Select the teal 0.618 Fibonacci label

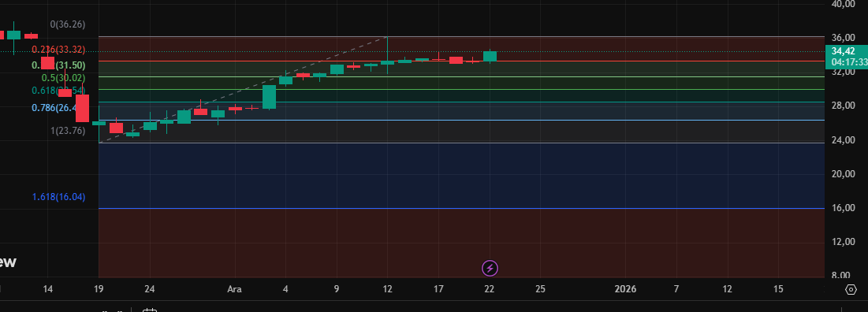click(58, 91)
